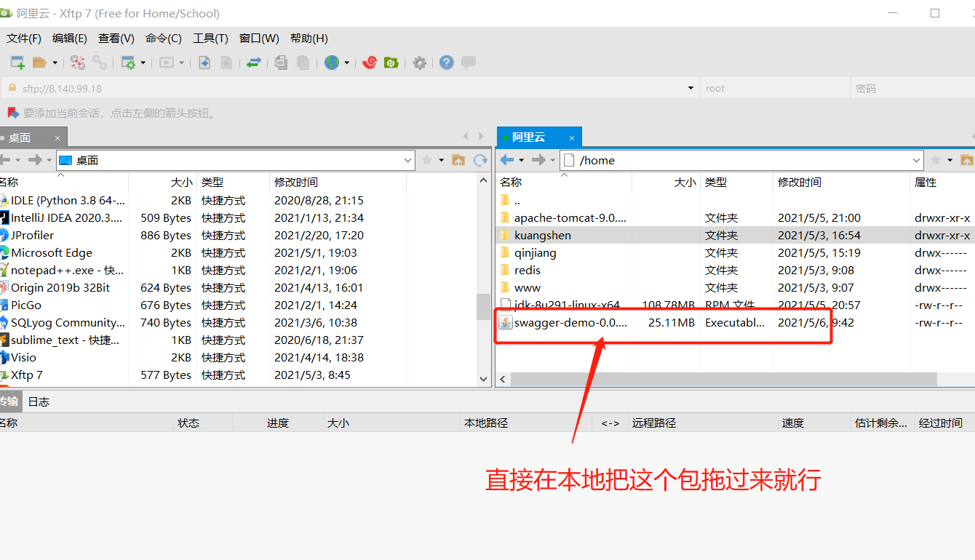The width and height of the screenshot is (975, 560).
Task: Switch to the 日志 log tab
Action: pos(39,401)
